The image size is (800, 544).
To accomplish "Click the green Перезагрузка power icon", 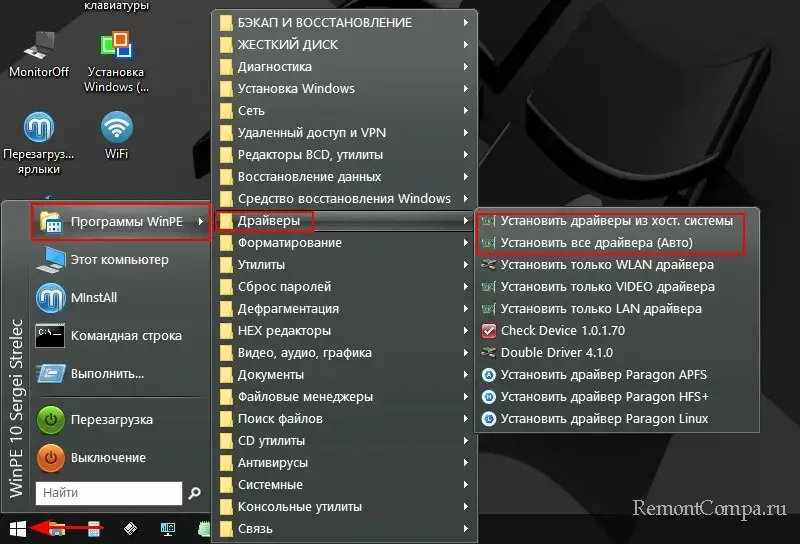I will pos(51,420).
